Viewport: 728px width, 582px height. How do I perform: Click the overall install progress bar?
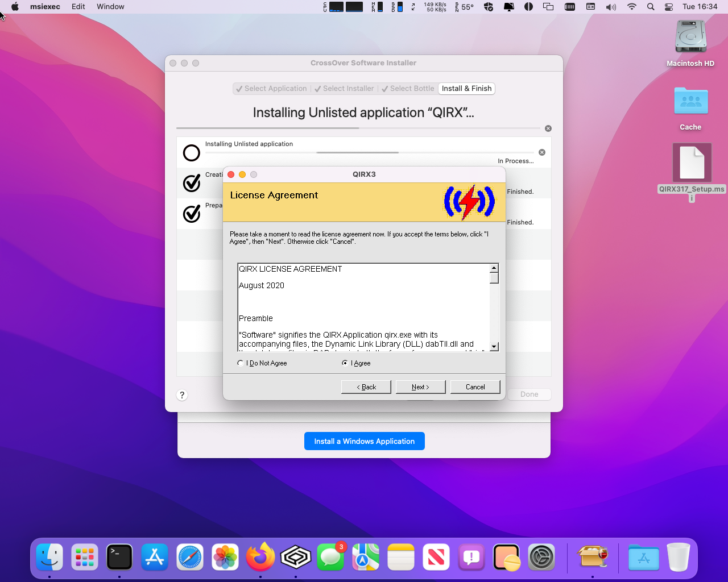pos(358,128)
